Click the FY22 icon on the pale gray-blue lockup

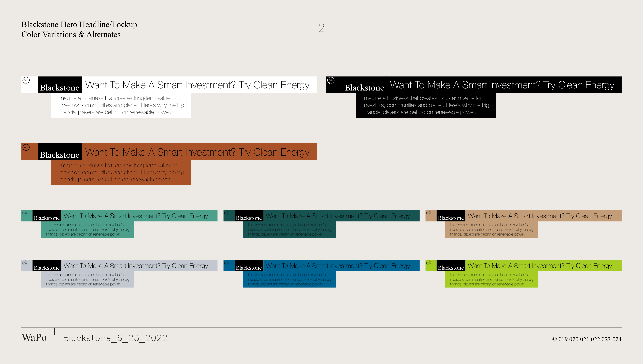pos(25,263)
